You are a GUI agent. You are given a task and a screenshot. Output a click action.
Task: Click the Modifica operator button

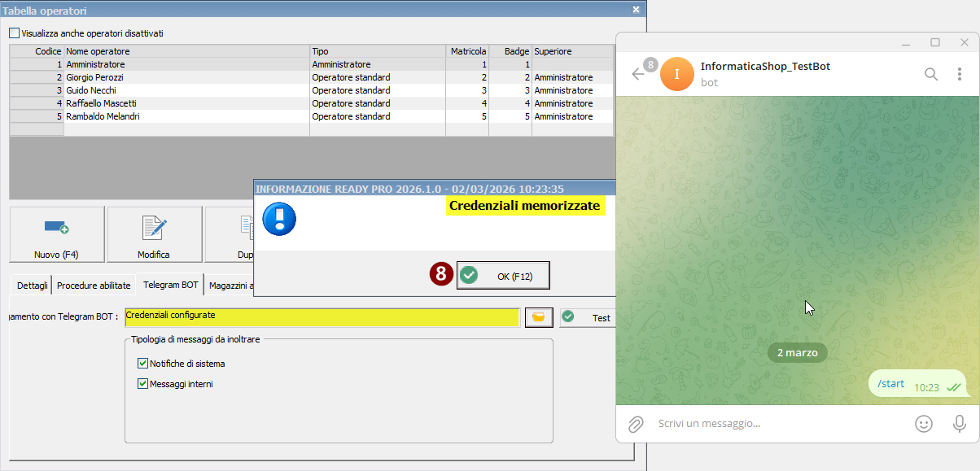(x=154, y=235)
